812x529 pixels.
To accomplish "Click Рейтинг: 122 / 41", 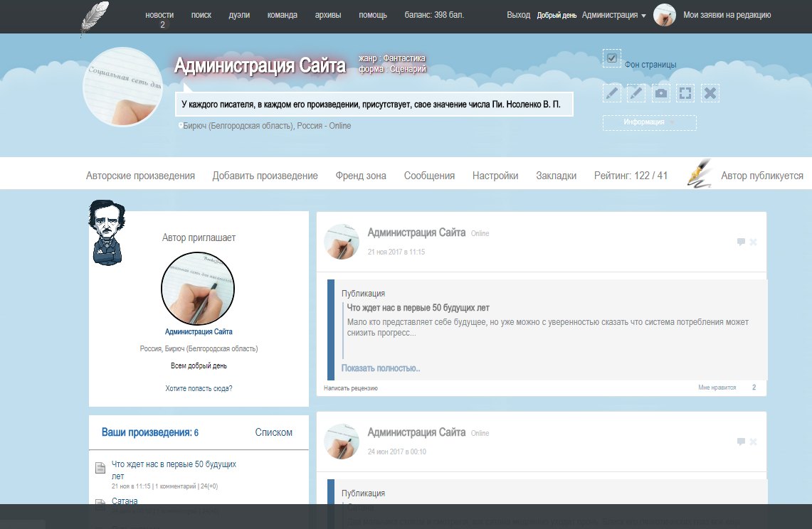I will [x=631, y=176].
